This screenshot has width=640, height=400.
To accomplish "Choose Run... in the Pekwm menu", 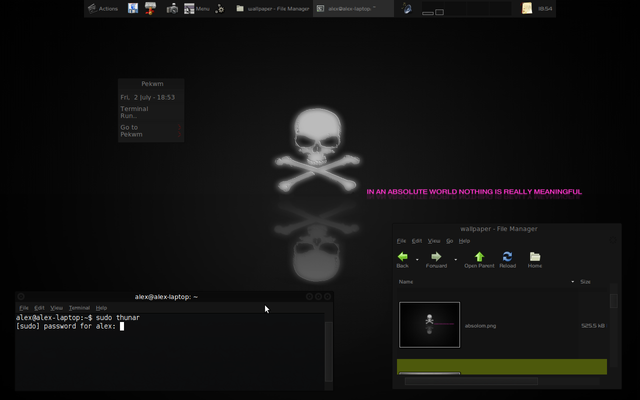I will click(129, 116).
